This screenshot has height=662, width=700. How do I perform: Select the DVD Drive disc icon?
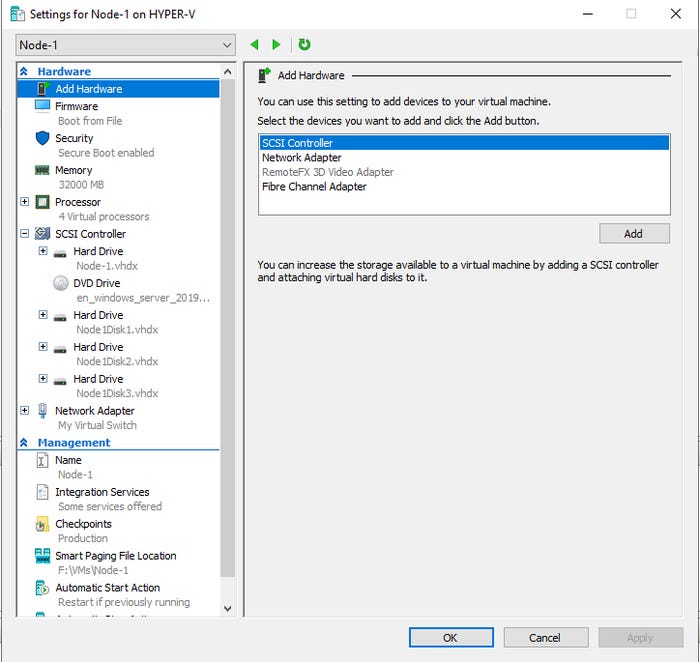pyautogui.click(x=60, y=283)
